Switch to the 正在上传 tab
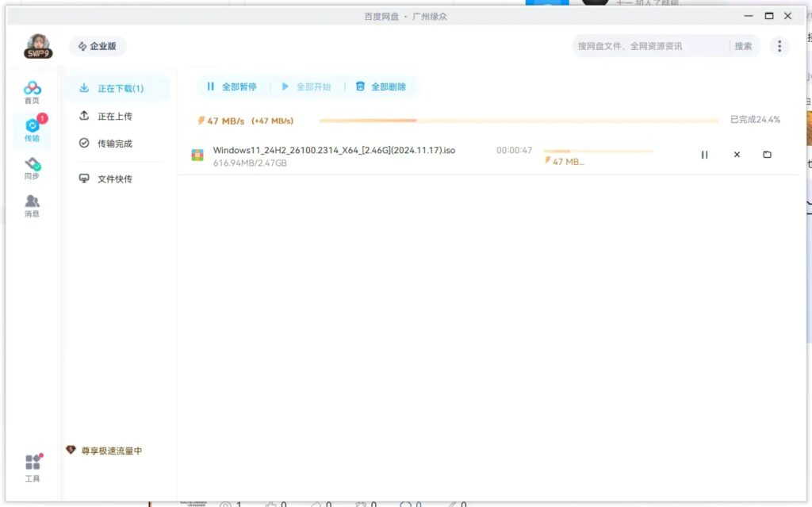Viewport: 812px width, 507px height. click(x=114, y=117)
